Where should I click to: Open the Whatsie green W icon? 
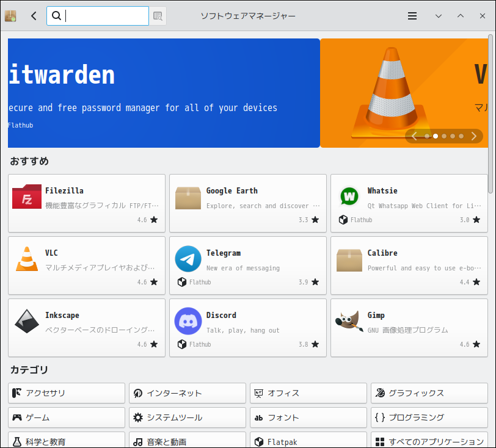tap(349, 197)
